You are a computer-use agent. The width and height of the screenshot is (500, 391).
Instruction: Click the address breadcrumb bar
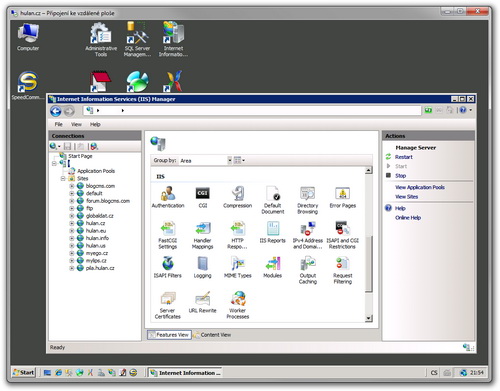[x=252, y=110]
